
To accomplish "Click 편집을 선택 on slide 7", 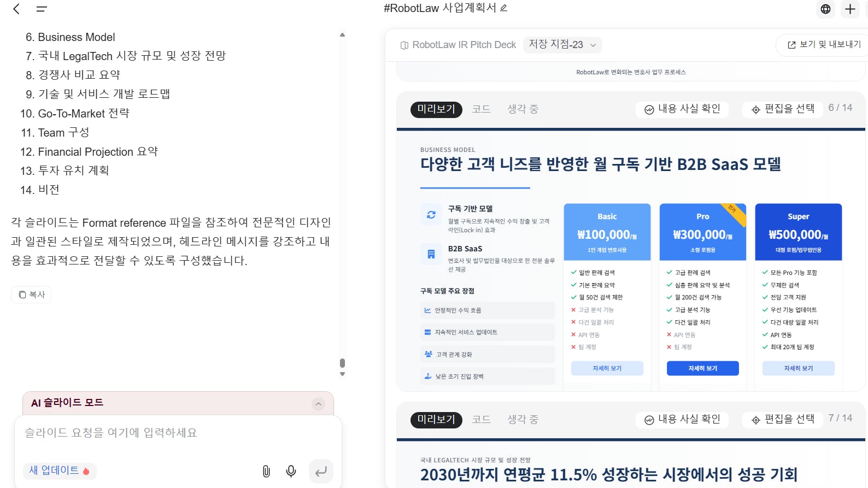I will coord(783,420).
